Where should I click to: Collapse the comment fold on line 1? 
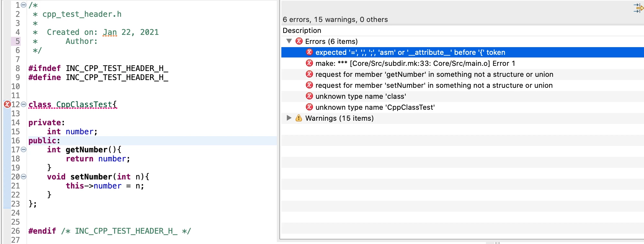(x=24, y=5)
